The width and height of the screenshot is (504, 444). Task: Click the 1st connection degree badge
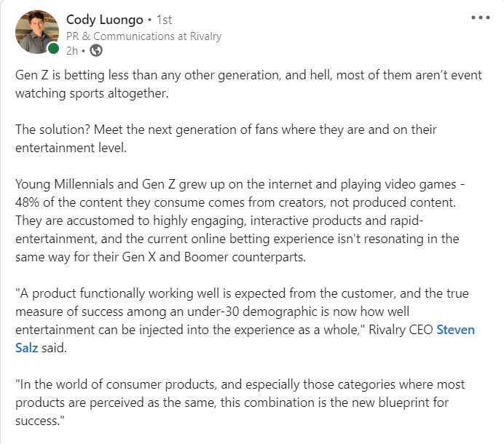pyautogui.click(x=165, y=20)
